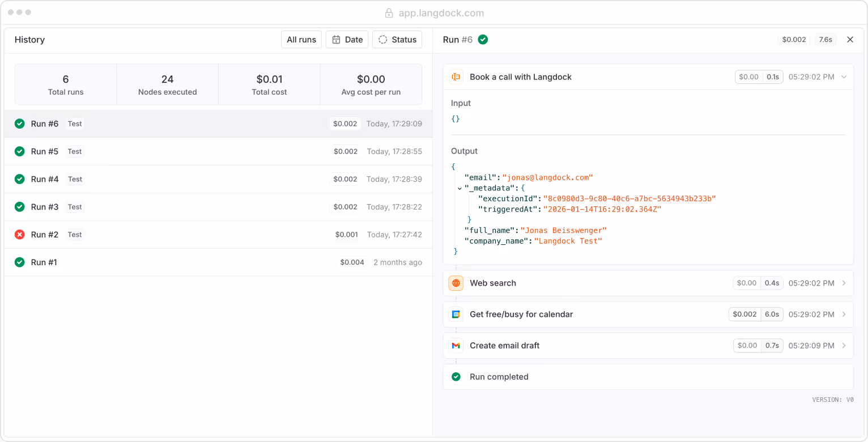The width and height of the screenshot is (868, 442).
Task: Click the green status icon of Run #5
Action: (20, 151)
